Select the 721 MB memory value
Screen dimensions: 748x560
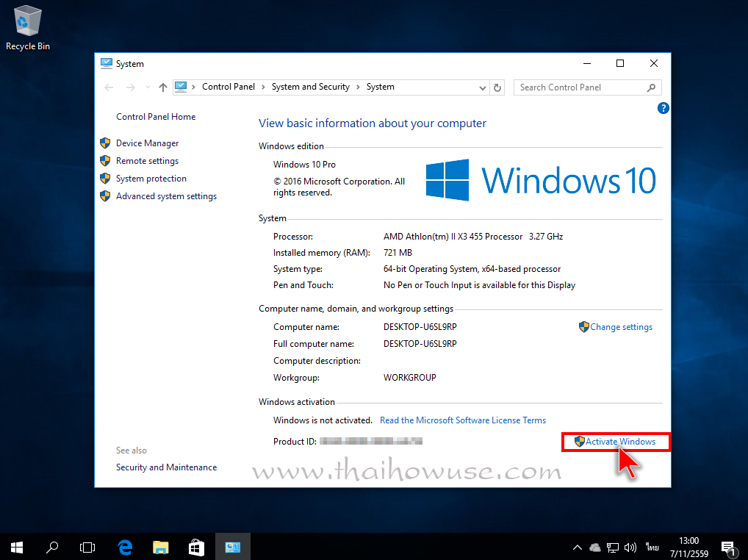398,252
